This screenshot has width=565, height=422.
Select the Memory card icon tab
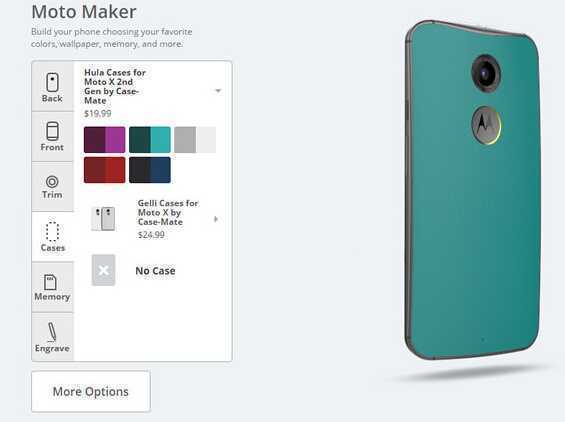click(x=52, y=287)
